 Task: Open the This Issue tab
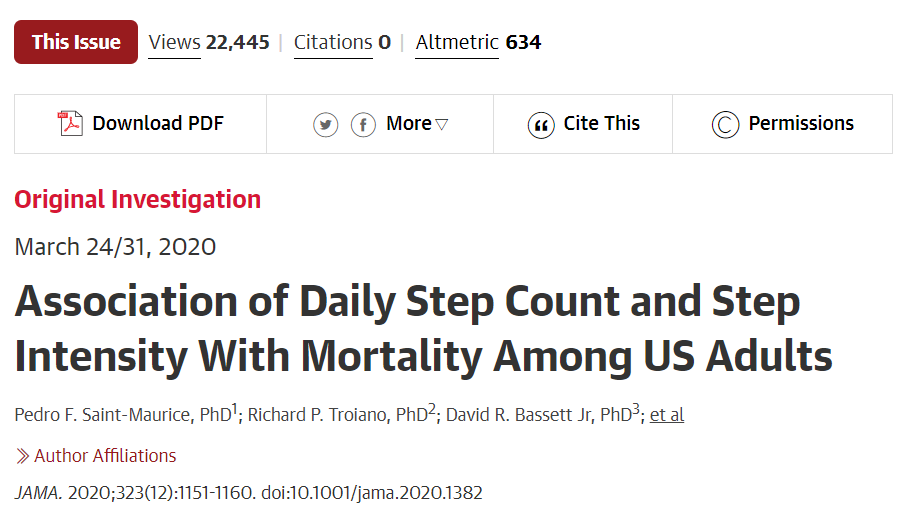click(76, 42)
